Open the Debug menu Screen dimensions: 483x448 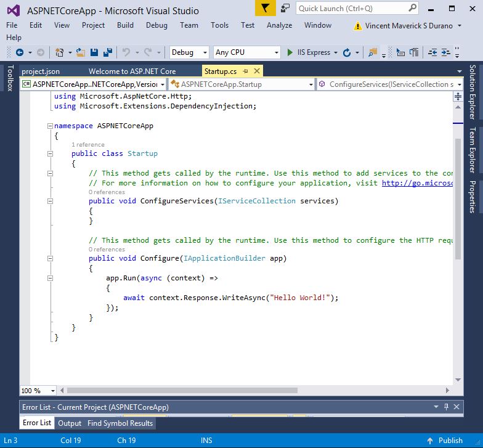(156, 25)
